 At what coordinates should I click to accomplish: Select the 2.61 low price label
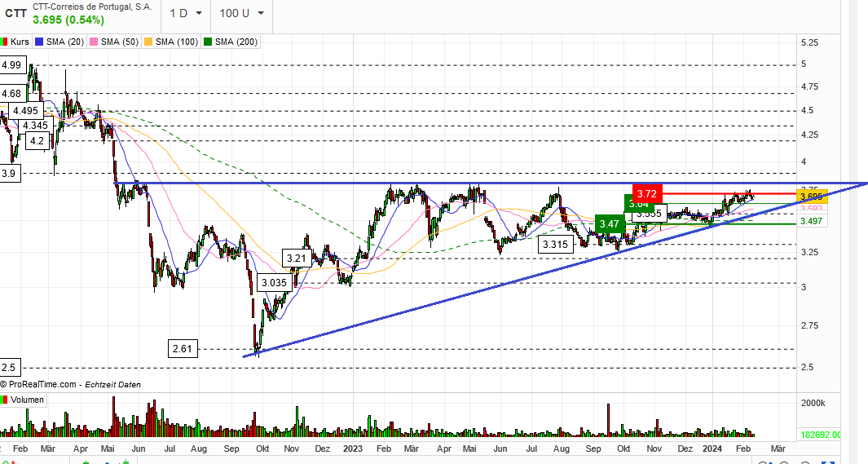(182, 349)
